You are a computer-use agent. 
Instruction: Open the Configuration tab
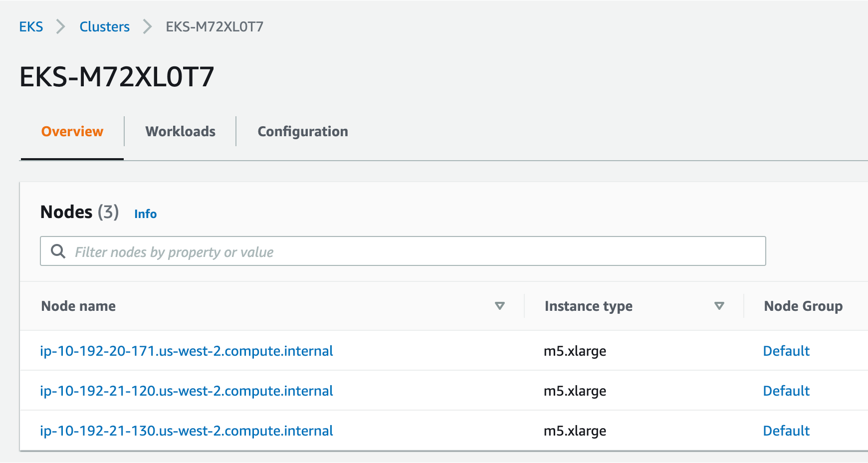[x=303, y=132]
